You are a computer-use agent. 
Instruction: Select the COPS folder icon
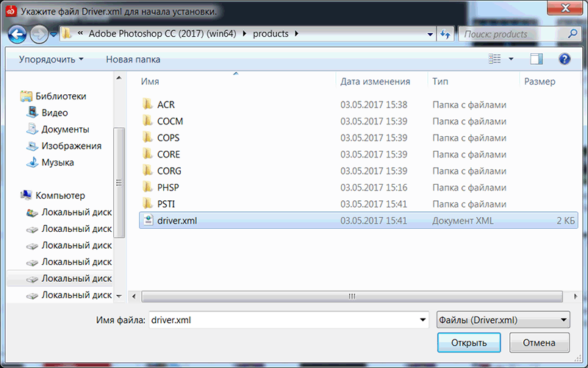tap(148, 137)
